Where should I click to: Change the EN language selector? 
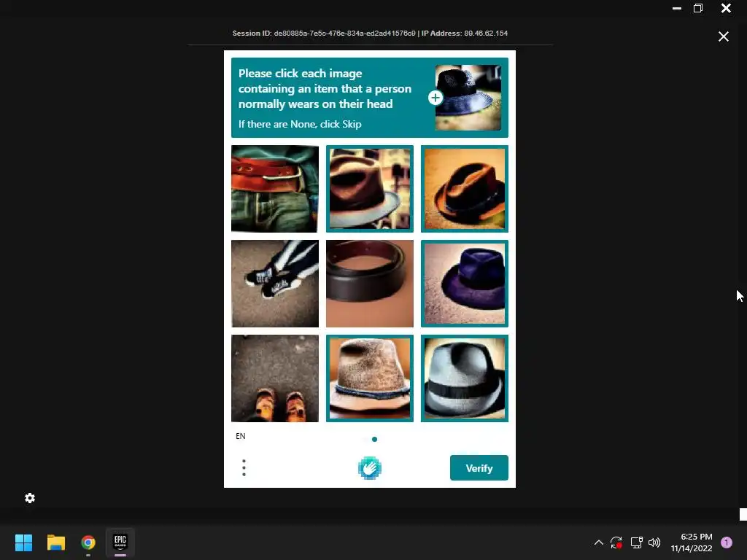tap(241, 436)
